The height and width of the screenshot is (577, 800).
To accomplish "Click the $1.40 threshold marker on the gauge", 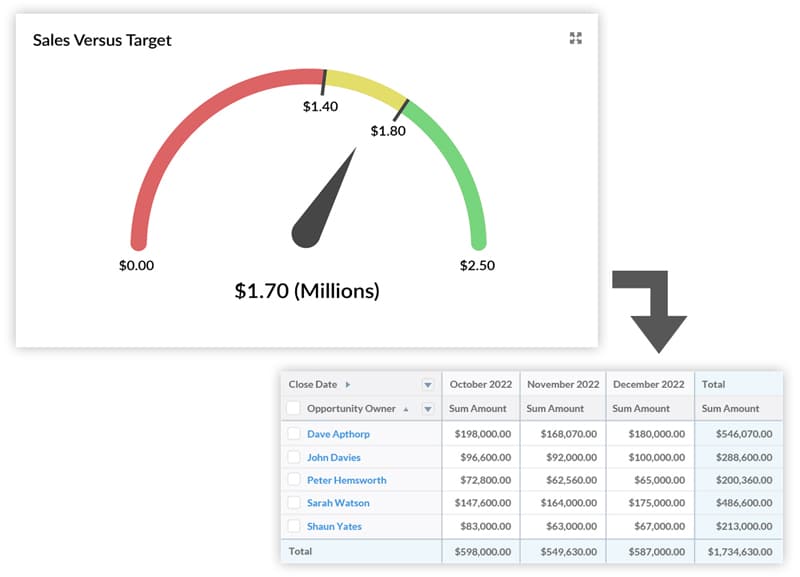I will tap(325, 80).
